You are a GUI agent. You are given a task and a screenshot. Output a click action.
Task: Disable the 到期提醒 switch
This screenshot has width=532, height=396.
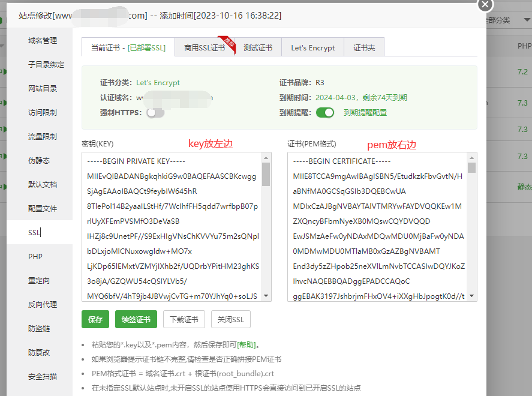pyautogui.click(x=324, y=112)
